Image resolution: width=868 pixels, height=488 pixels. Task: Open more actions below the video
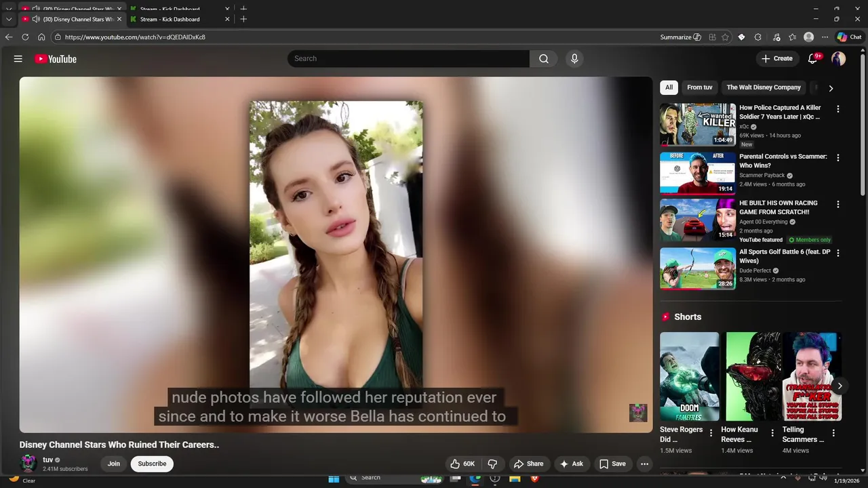(x=645, y=464)
